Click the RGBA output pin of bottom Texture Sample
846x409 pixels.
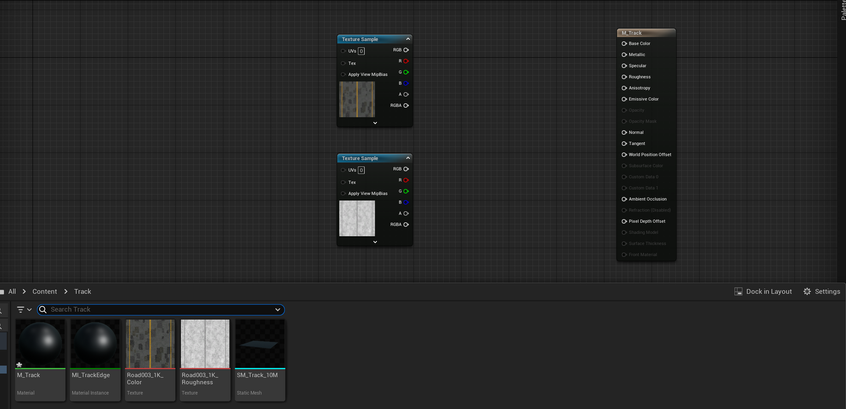pos(406,225)
